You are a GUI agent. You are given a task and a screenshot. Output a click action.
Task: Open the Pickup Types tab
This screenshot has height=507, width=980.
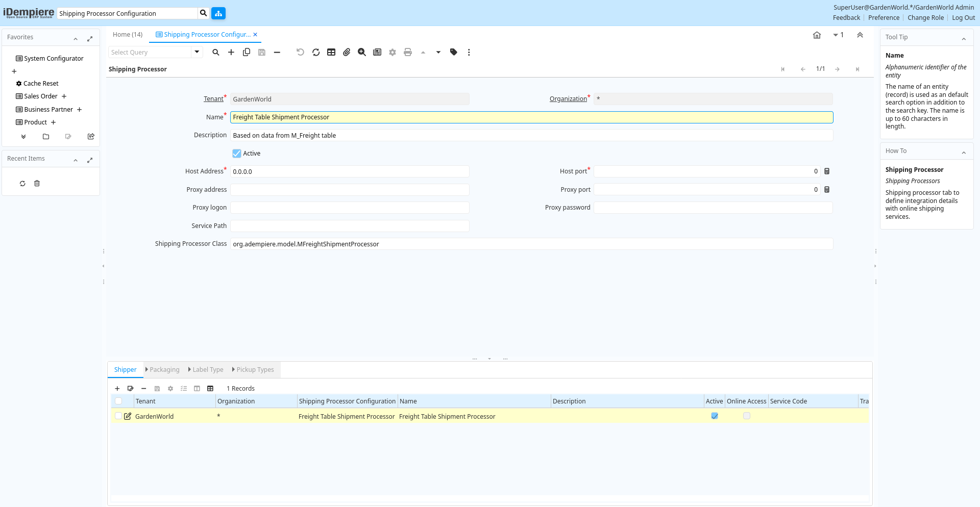point(255,370)
